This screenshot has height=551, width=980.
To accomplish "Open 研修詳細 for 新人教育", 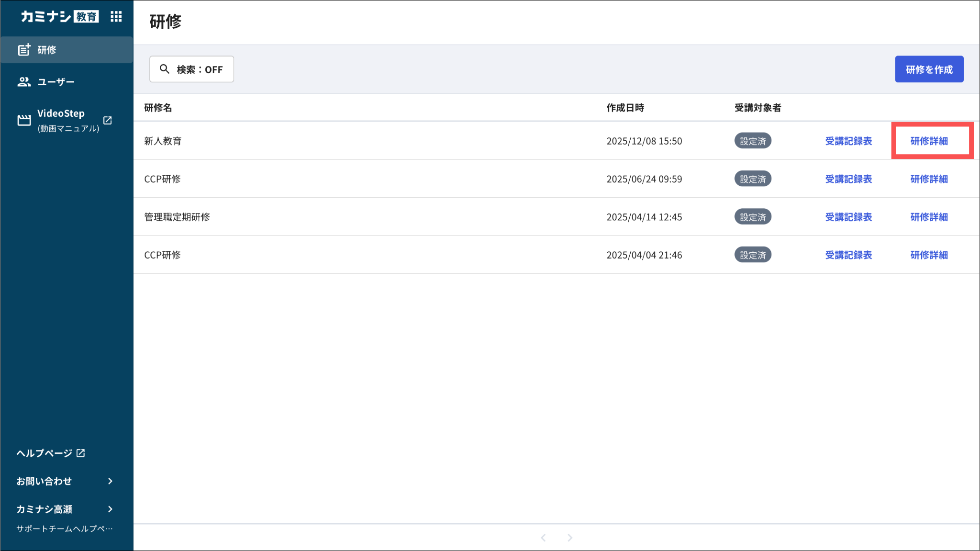I will (x=929, y=141).
